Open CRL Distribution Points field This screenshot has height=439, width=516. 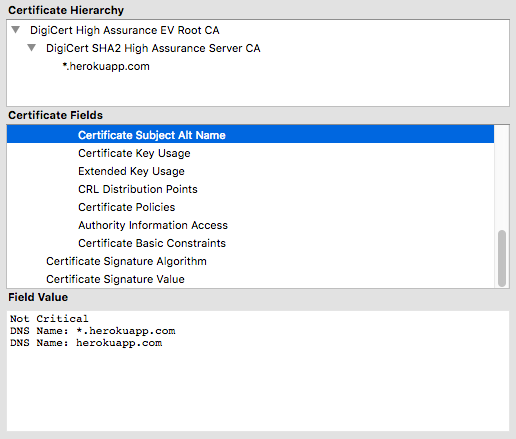pyautogui.click(x=250, y=189)
